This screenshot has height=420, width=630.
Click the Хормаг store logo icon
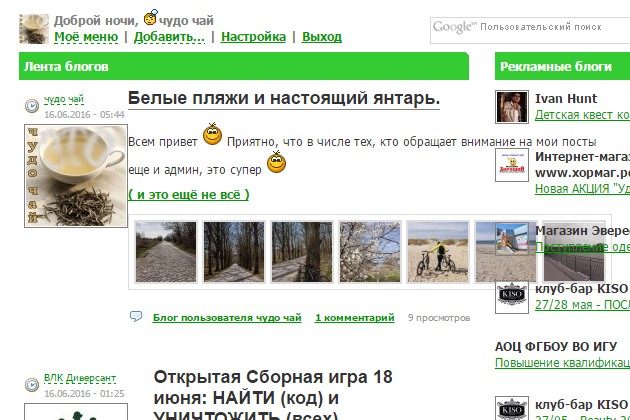coord(511,165)
